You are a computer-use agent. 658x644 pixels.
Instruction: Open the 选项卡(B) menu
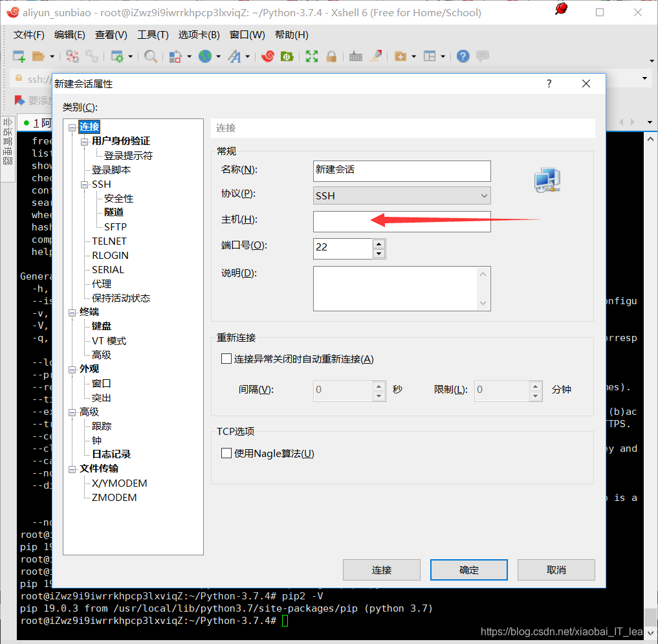click(x=199, y=35)
